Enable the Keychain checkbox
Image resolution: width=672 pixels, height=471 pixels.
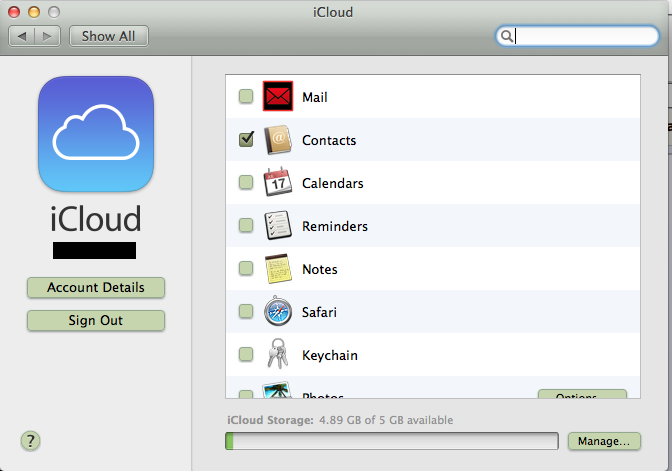(x=246, y=354)
